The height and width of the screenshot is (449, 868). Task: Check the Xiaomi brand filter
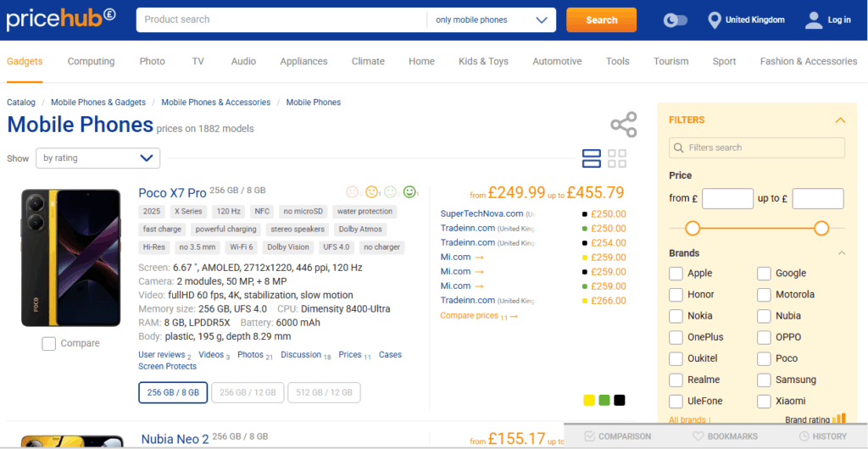coord(764,402)
